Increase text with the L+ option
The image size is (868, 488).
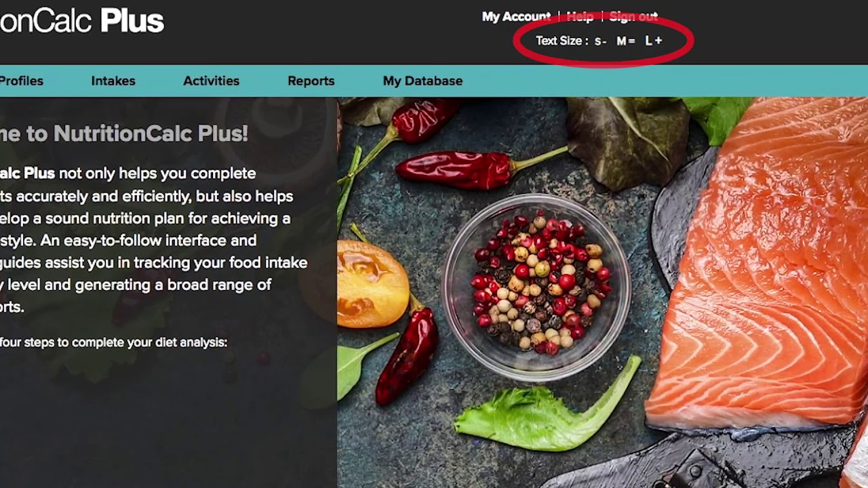tap(654, 41)
